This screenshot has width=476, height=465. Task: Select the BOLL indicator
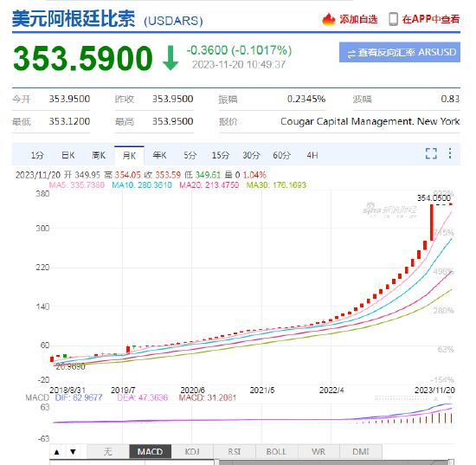click(277, 452)
